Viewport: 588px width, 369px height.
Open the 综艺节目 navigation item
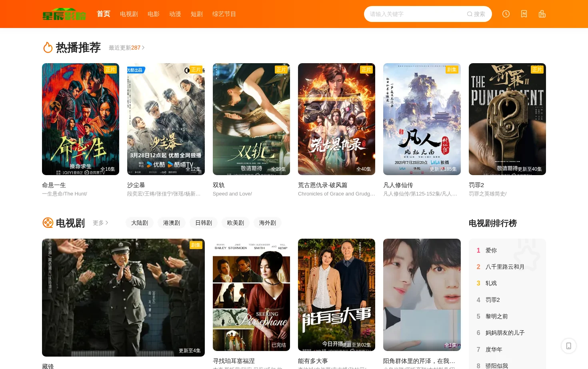[x=224, y=14]
